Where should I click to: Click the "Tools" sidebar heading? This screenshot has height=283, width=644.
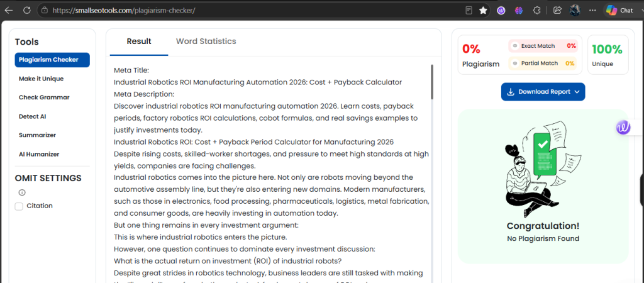[x=26, y=42]
